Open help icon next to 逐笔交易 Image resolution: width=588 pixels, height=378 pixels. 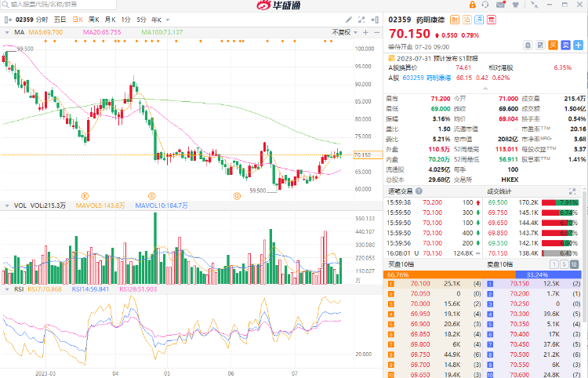(x=419, y=191)
